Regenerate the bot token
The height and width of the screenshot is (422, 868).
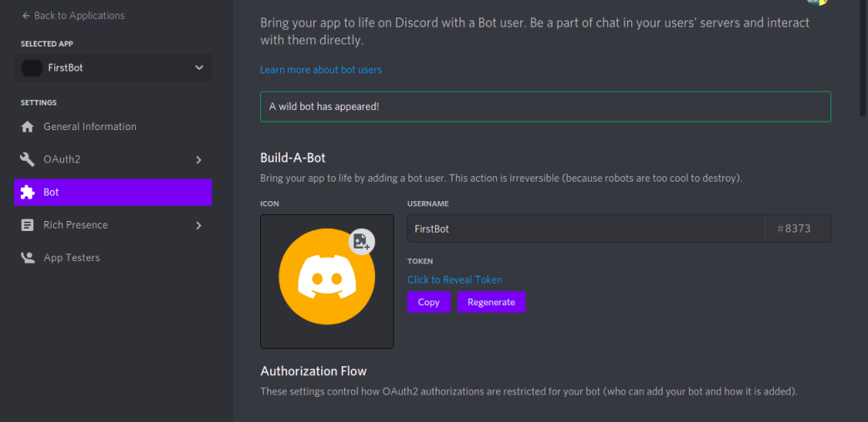(x=492, y=302)
